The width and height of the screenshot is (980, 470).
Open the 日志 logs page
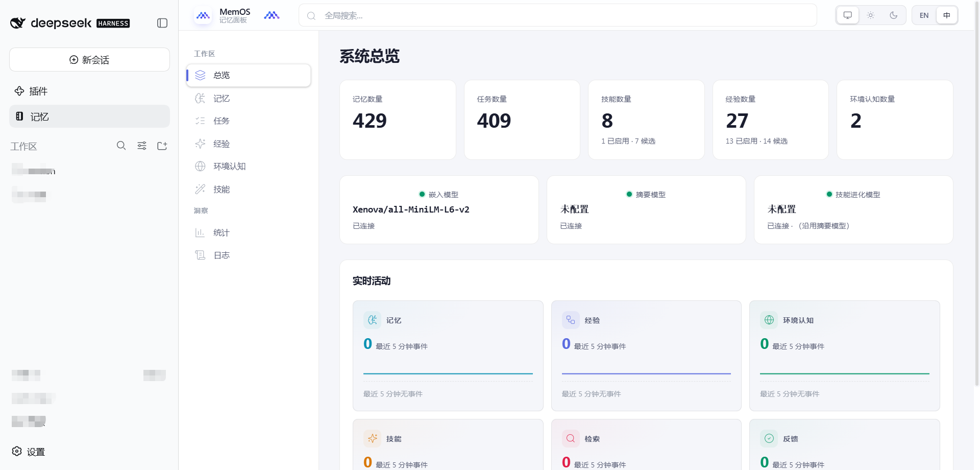click(249, 255)
